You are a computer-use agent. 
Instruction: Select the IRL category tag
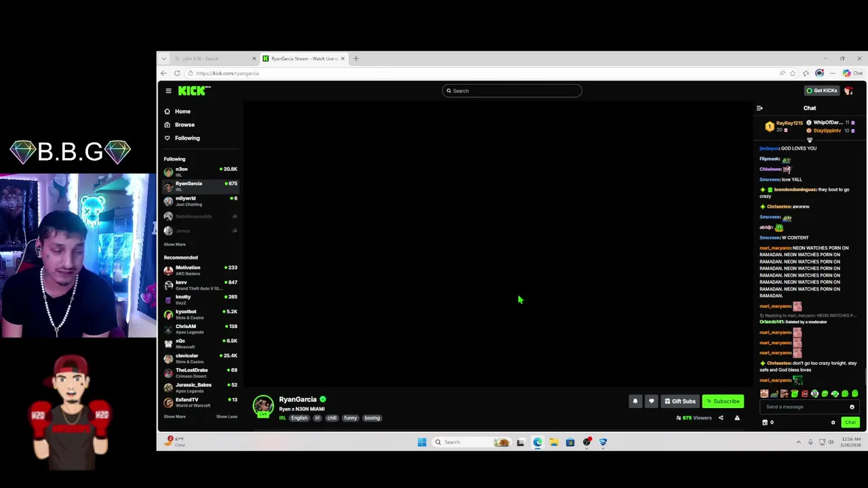pyautogui.click(x=283, y=418)
